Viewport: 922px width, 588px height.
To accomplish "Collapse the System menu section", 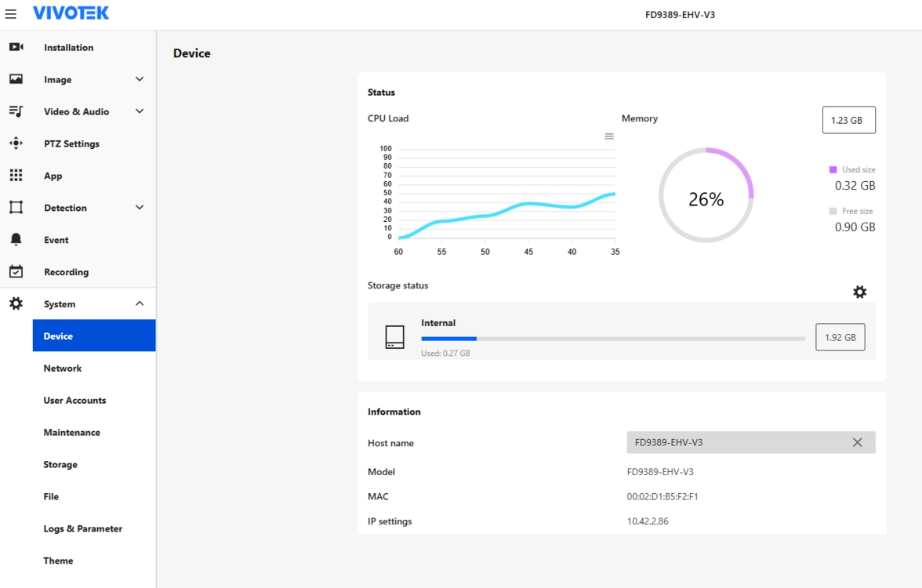I will pos(140,304).
